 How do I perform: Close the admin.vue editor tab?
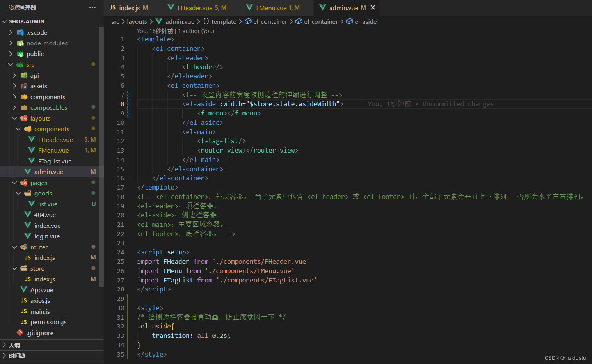pos(373,7)
